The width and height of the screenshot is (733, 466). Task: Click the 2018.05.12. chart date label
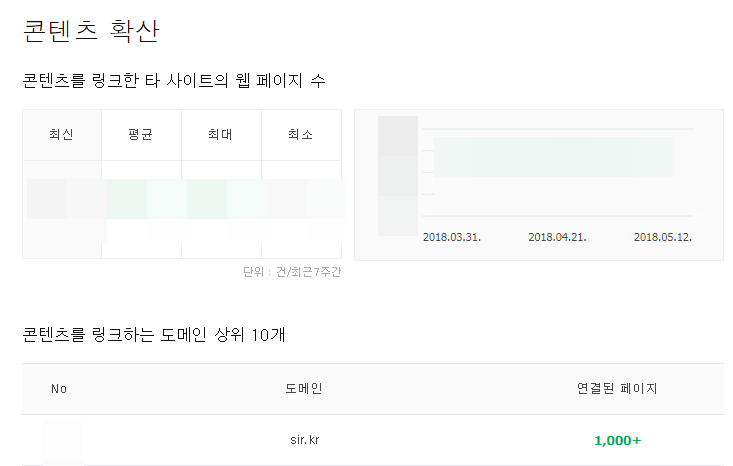663,237
